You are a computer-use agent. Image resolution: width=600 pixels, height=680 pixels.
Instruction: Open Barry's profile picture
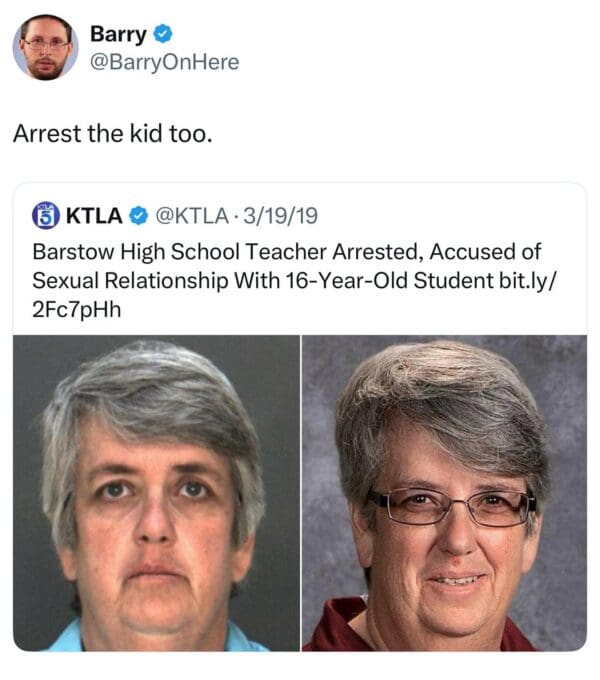coord(46,47)
